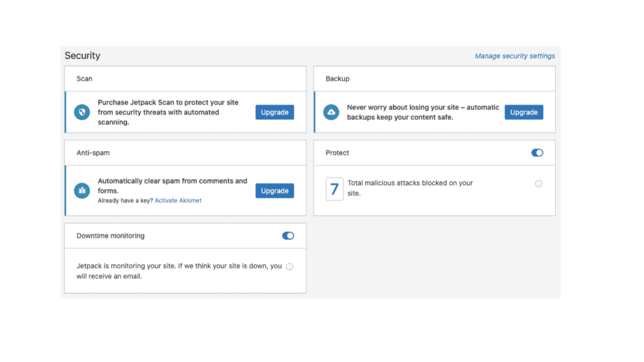
Task: Click the Anti-spam bug icon
Action: coord(82,191)
